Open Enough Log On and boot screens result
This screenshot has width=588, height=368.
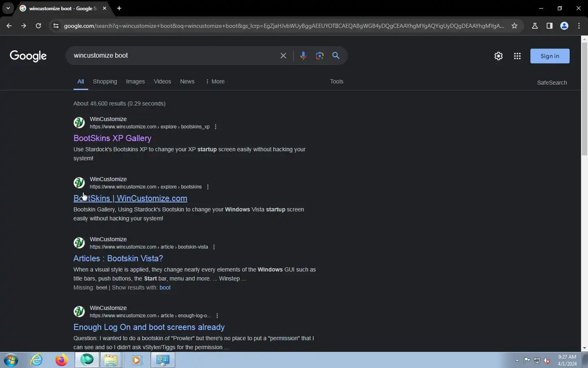pos(149,327)
